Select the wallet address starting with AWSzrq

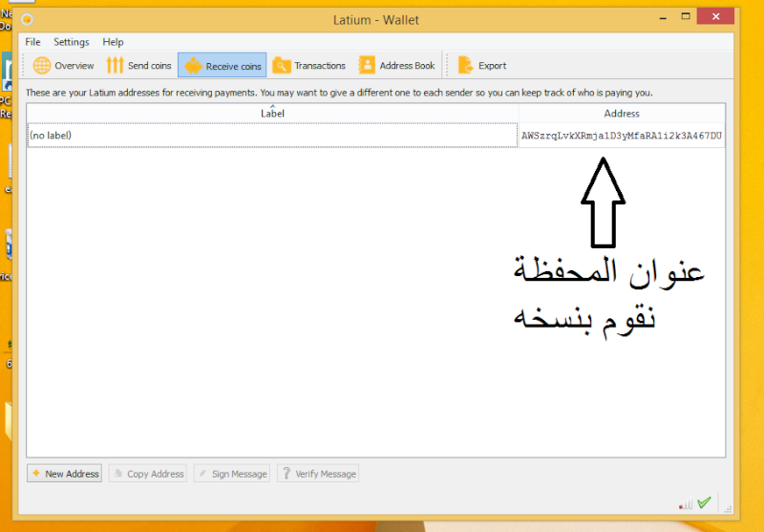pyautogui.click(x=622, y=136)
